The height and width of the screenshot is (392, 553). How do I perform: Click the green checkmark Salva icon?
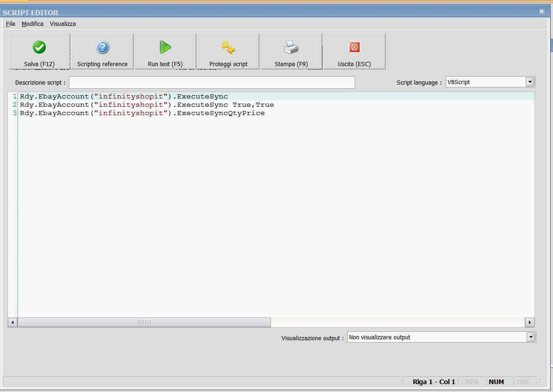pyautogui.click(x=39, y=47)
